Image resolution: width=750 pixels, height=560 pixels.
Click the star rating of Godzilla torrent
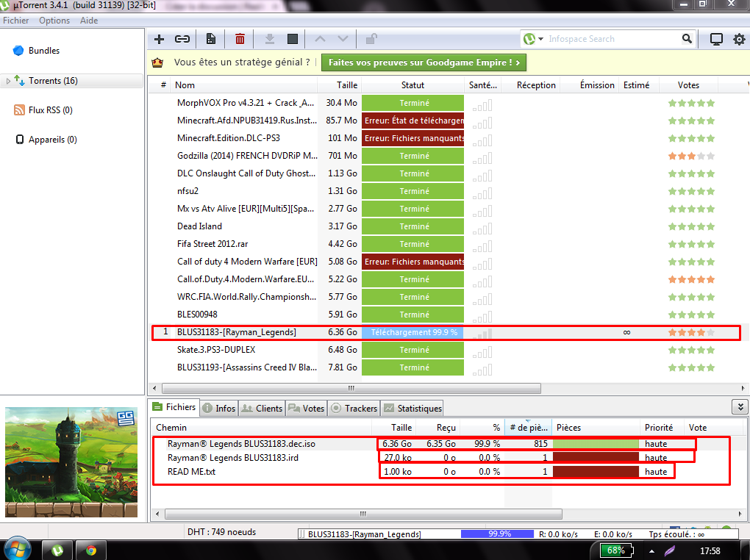coord(691,156)
